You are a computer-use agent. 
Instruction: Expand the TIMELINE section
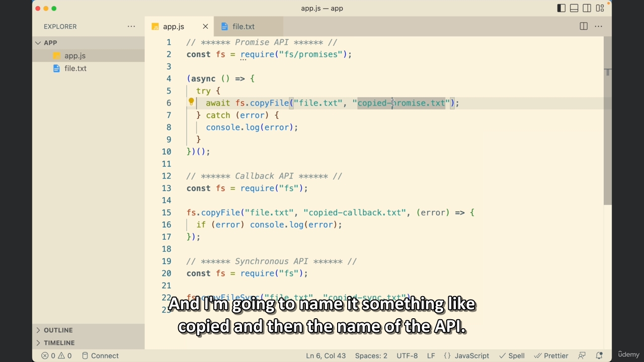tap(89, 343)
